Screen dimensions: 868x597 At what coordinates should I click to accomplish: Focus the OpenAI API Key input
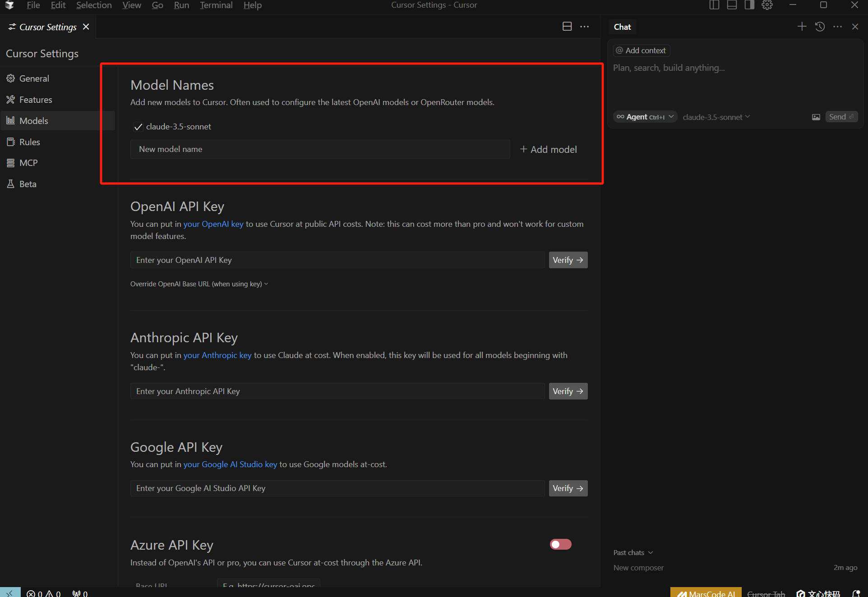(x=337, y=260)
